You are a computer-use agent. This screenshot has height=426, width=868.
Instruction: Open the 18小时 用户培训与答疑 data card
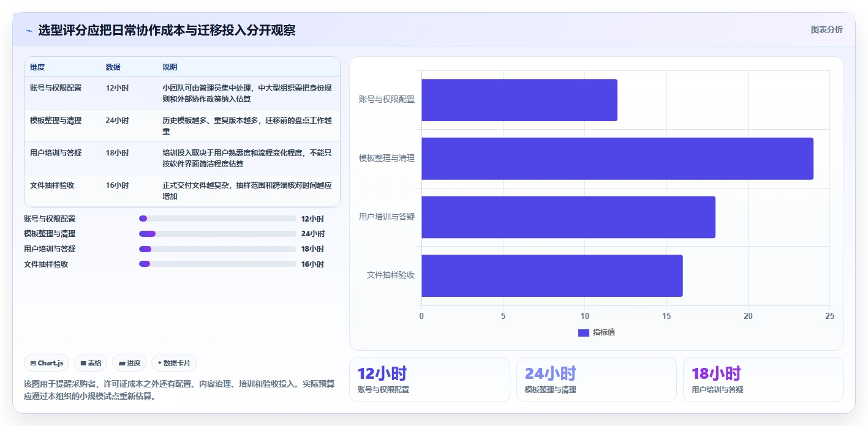pos(763,379)
